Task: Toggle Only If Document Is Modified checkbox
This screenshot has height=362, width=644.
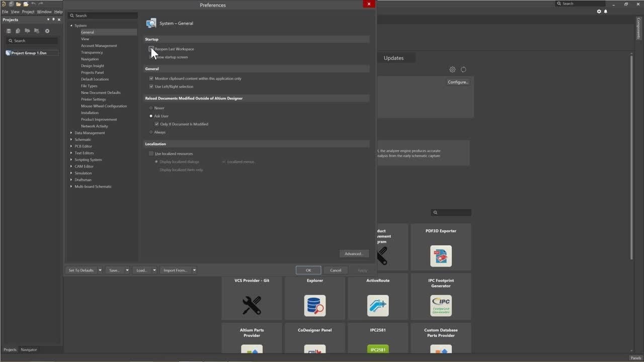Action: [x=156, y=124]
